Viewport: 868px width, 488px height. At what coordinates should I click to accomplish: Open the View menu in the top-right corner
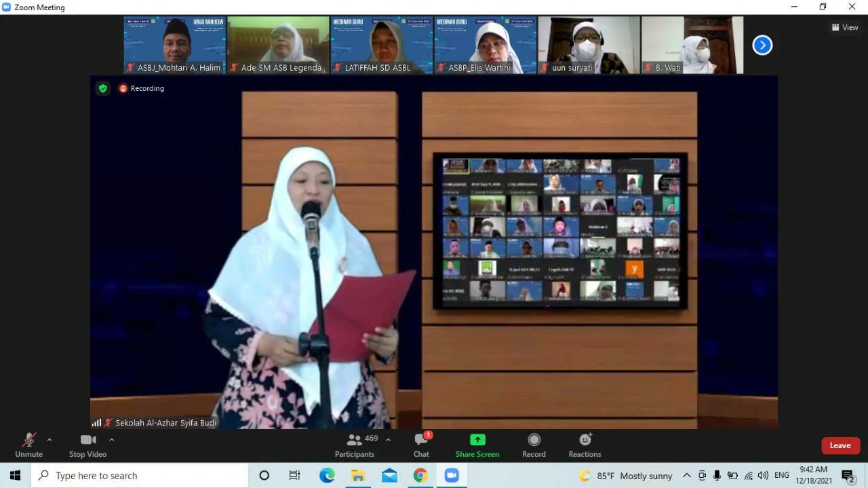click(845, 27)
